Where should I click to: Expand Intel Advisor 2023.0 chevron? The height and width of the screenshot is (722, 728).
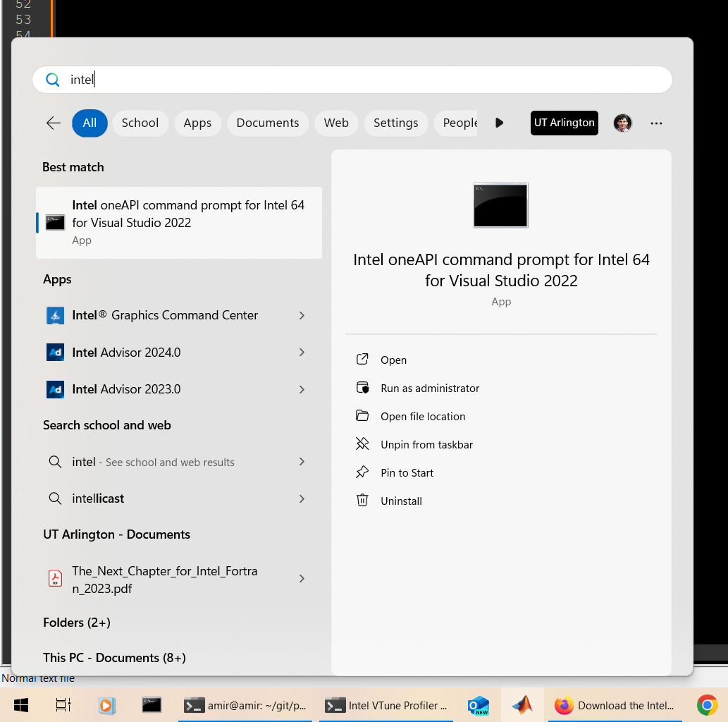pos(302,389)
